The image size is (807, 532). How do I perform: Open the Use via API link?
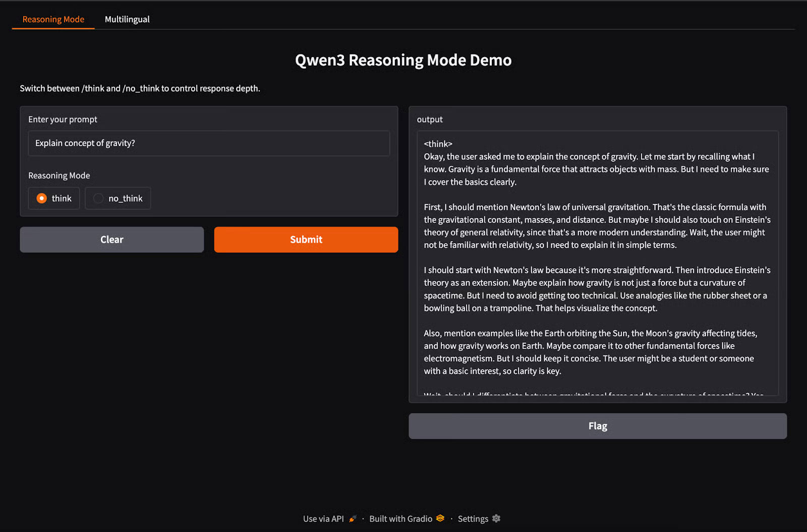click(x=323, y=519)
